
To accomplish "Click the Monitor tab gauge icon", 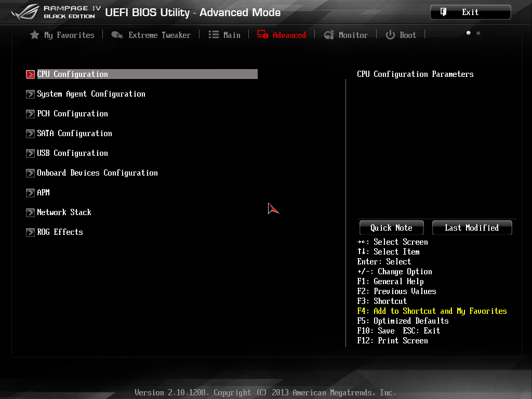I will 329,35.
